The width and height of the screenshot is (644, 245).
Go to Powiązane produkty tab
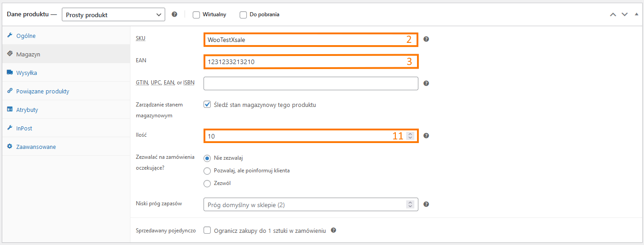pos(42,91)
